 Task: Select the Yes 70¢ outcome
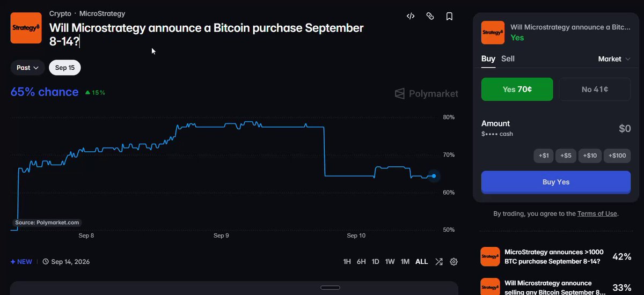517,90
